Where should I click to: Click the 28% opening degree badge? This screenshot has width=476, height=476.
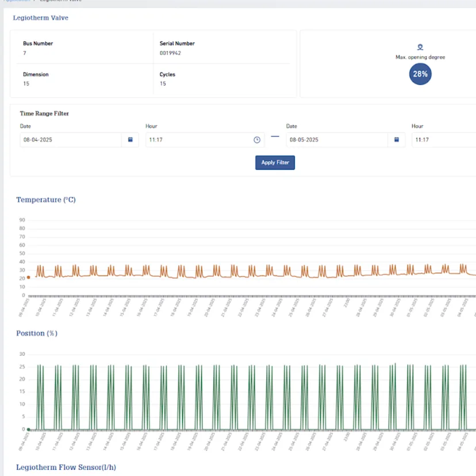420,74
